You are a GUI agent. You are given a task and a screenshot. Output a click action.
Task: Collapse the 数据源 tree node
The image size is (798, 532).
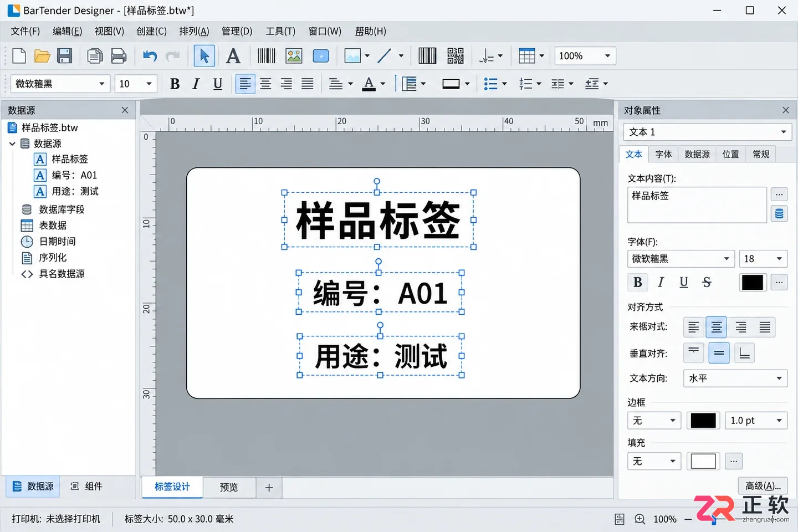click(12, 144)
